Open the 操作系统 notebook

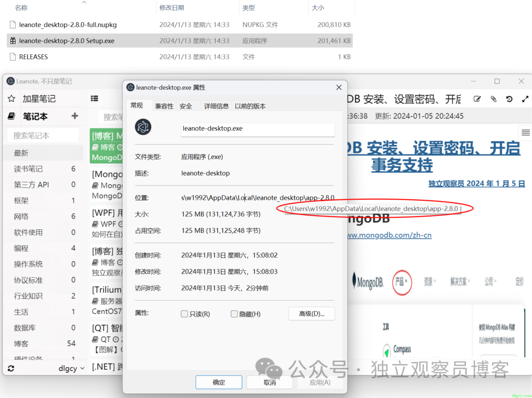(43, 264)
